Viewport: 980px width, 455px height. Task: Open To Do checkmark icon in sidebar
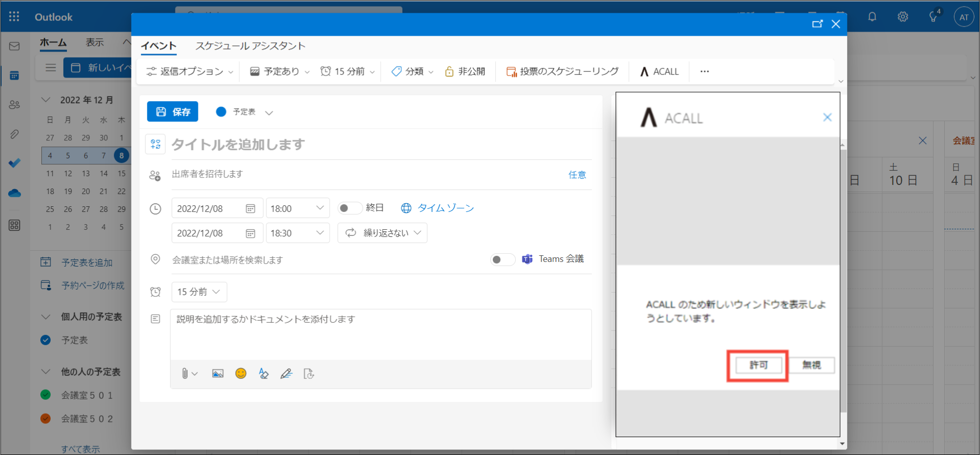coord(14,163)
